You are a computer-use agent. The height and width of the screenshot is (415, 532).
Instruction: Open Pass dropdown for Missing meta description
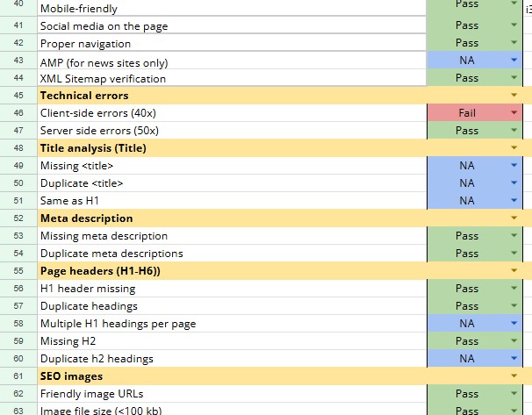514,236
